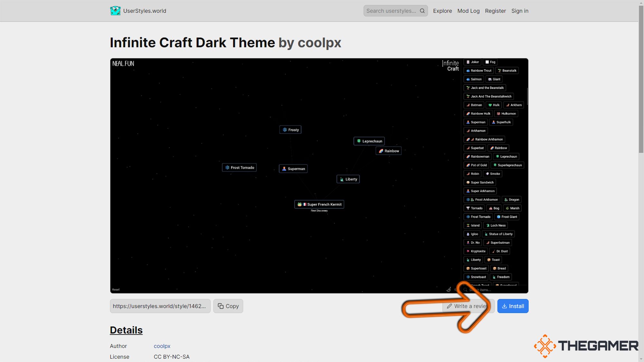Click the Author label in Details
This screenshot has height=362, width=644.
pos(118,346)
